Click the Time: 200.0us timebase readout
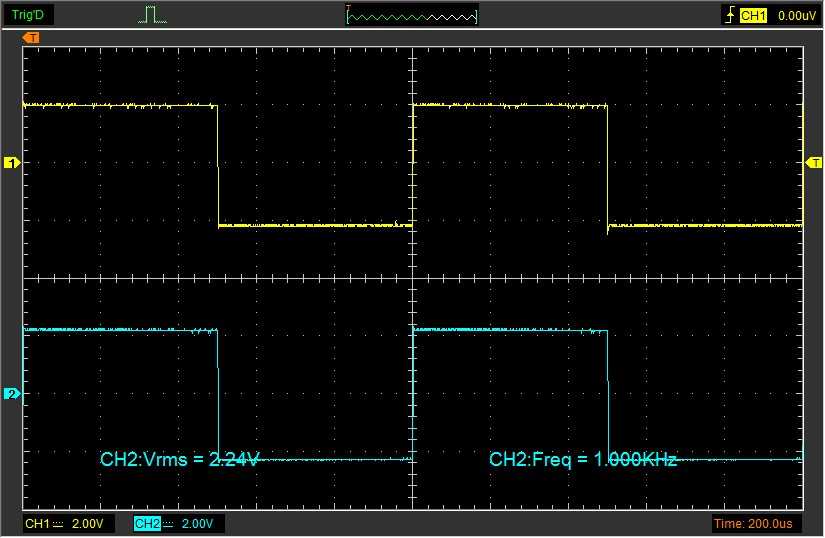This screenshot has width=825, height=538. point(753,524)
